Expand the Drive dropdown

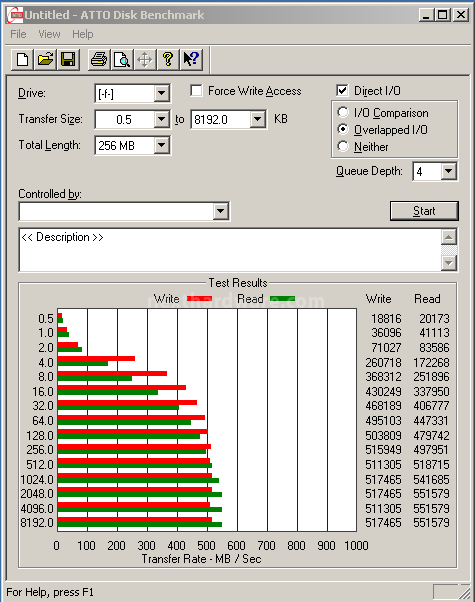click(x=162, y=93)
